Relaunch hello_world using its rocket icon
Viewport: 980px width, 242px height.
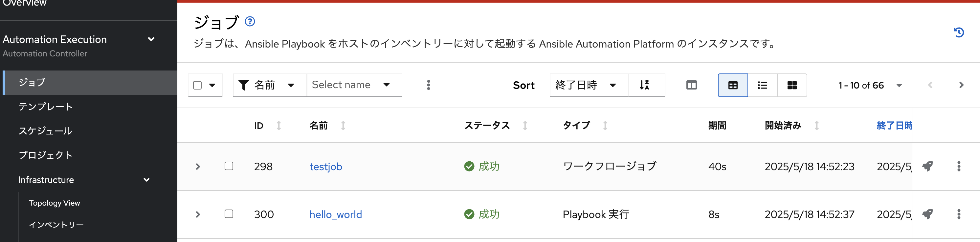[x=927, y=214]
